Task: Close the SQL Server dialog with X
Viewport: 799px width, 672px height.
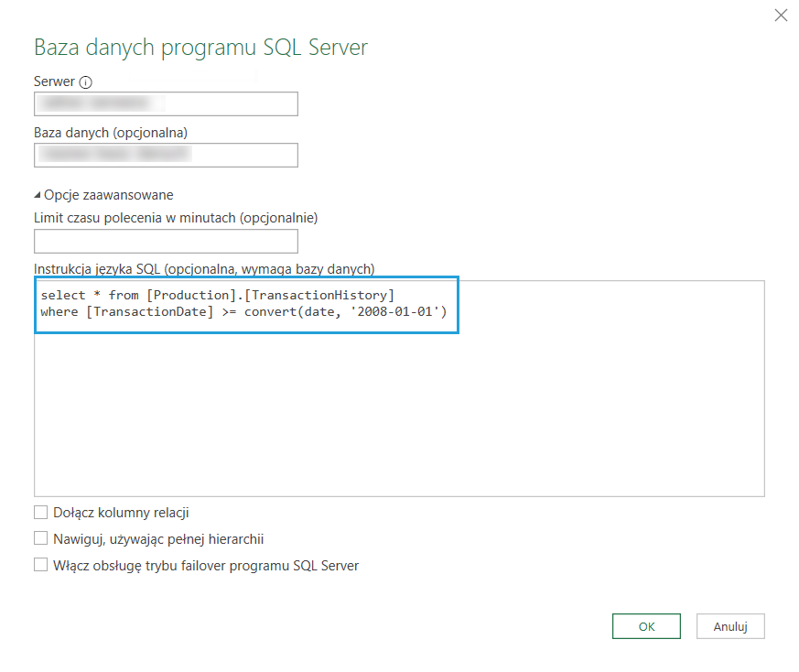Action: click(x=781, y=15)
